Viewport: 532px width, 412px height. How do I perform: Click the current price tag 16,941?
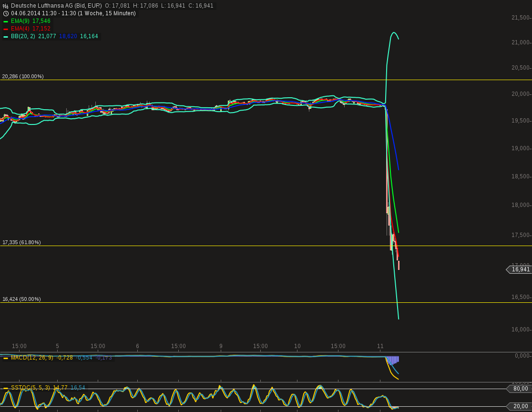pyautogui.click(x=519, y=269)
